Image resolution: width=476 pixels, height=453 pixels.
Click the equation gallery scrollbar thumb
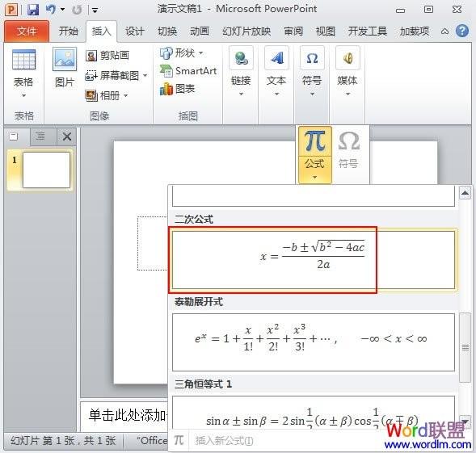(465, 347)
